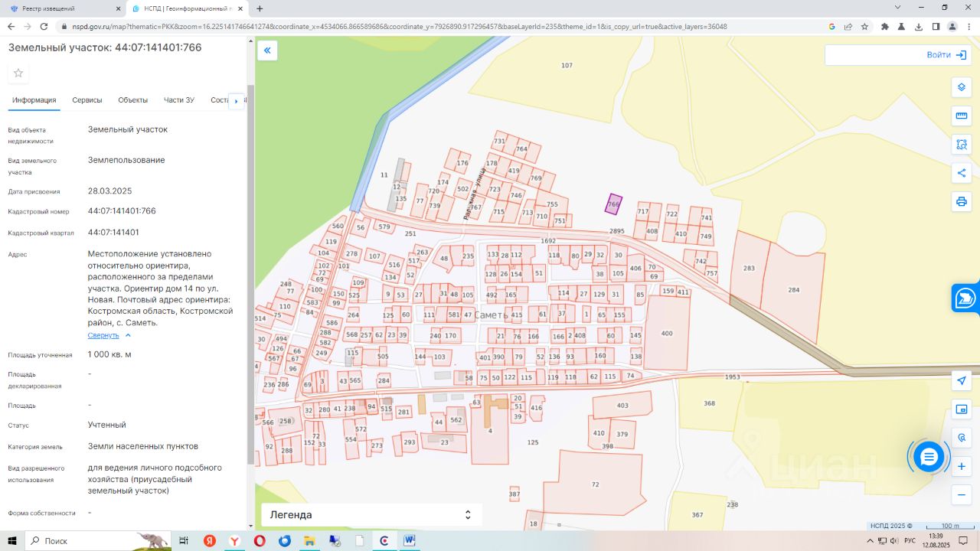Open the overview mini-map
980x551 pixels.
(962, 409)
